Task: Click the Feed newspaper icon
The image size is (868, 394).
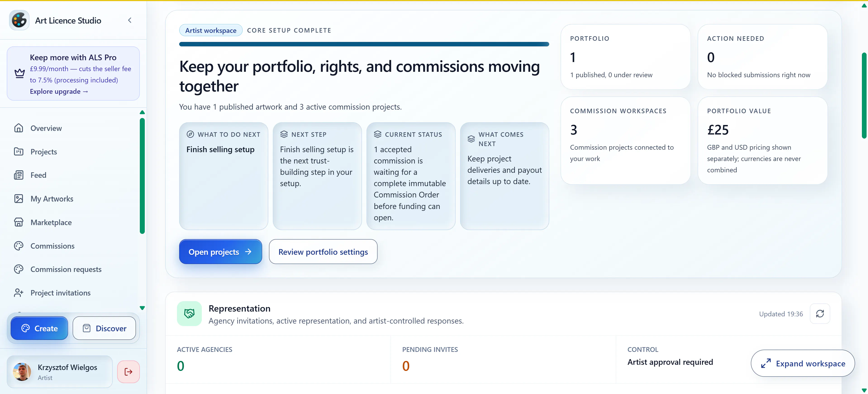Action: pyautogui.click(x=19, y=175)
